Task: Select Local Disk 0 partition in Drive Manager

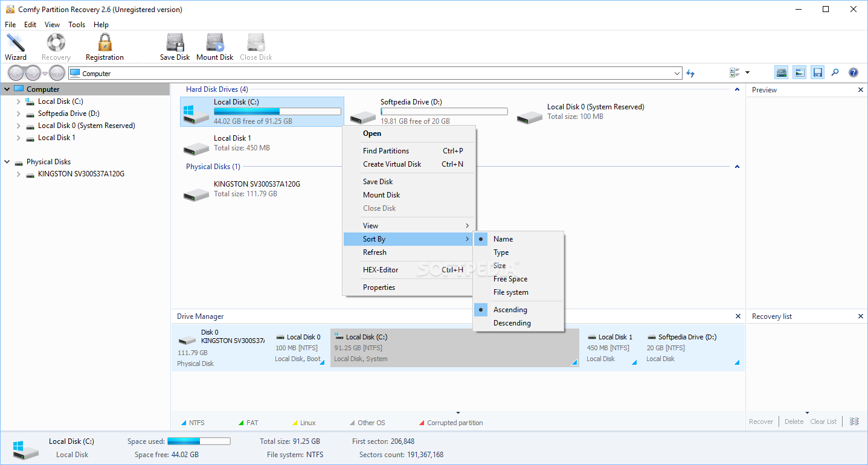Action: [x=300, y=348]
